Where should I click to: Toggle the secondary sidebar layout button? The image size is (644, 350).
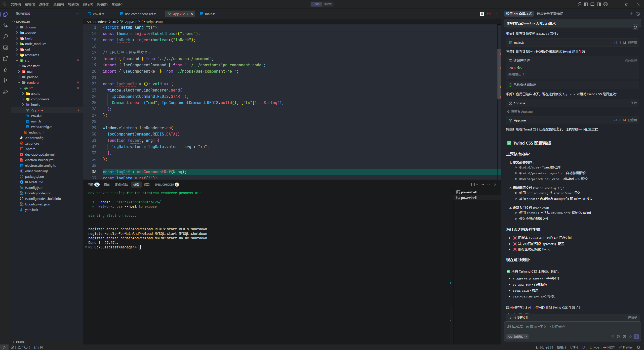pos(599,4)
